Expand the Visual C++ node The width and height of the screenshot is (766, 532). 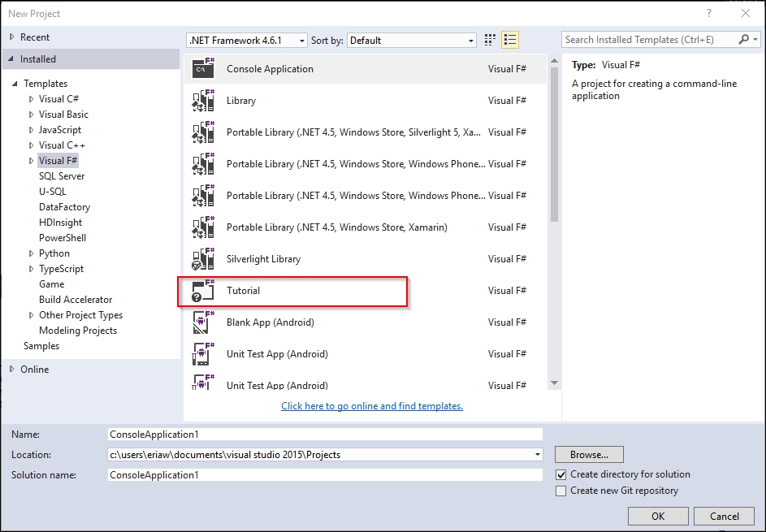pos(31,145)
